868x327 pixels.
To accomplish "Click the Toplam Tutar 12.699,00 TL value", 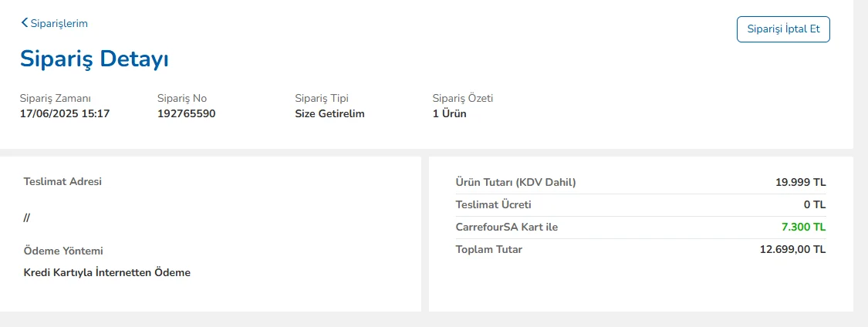I will pyautogui.click(x=792, y=249).
